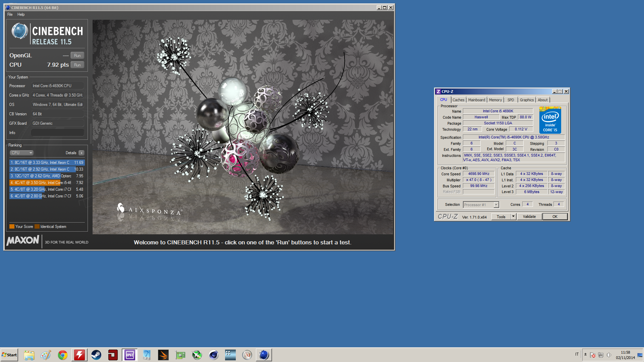Click the Cinebench sphere logo icon
This screenshot has width=644, height=362.
pyautogui.click(x=19, y=32)
